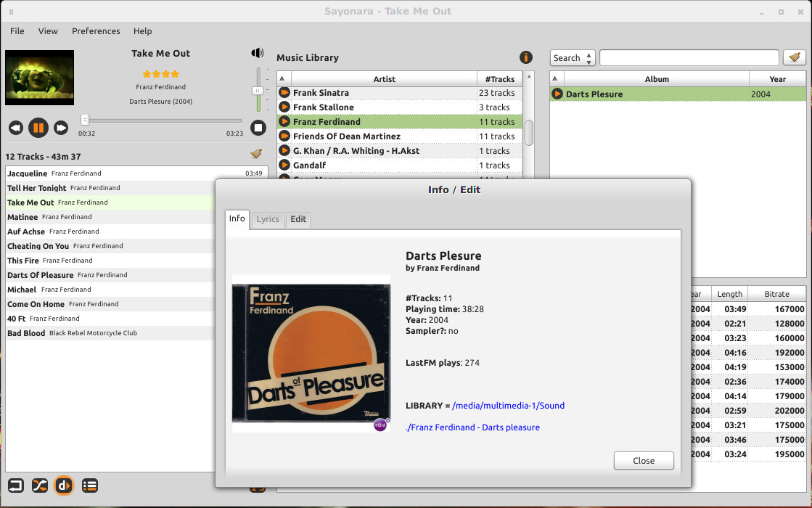Close the Info / Edit dialog
The height and width of the screenshot is (508, 812).
(644, 460)
